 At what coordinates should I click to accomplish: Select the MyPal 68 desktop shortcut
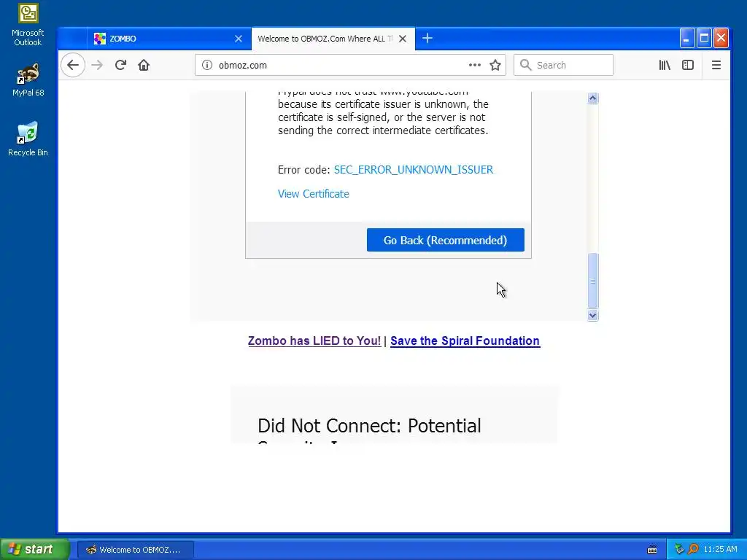coord(28,80)
